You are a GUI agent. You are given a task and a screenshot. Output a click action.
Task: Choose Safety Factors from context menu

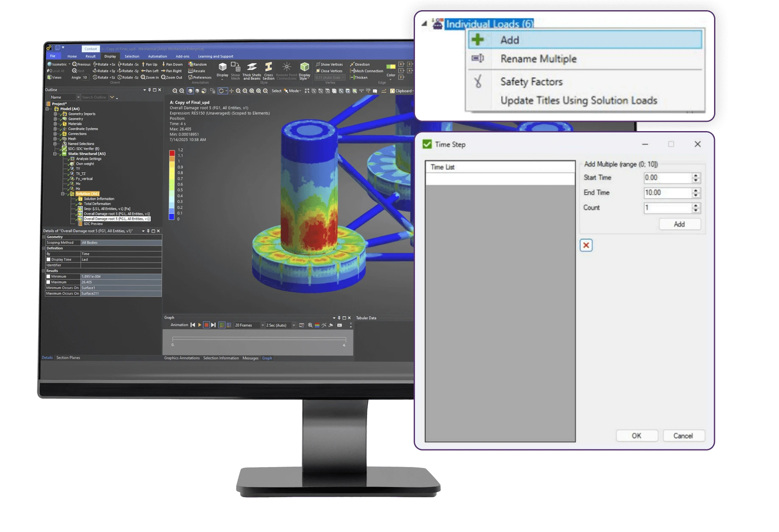(x=531, y=82)
